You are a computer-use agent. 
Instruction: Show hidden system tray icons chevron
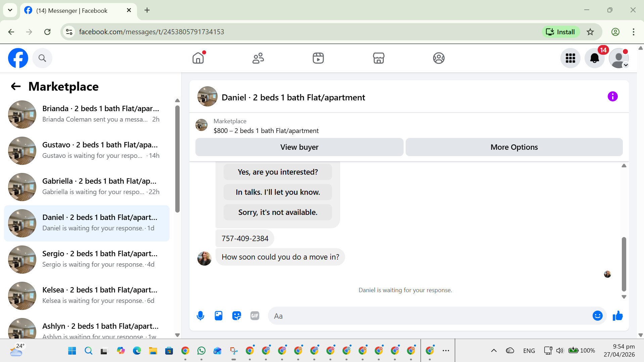click(x=494, y=351)
